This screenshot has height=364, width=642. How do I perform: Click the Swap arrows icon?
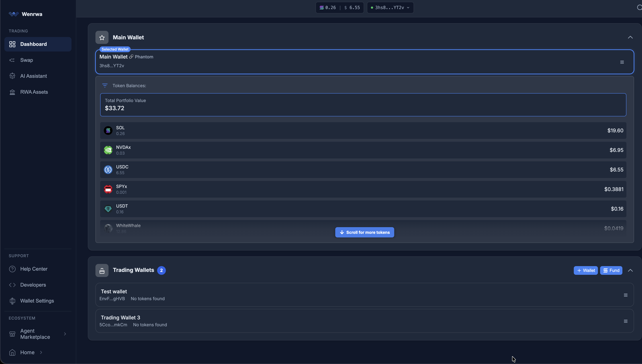(12, 60)
